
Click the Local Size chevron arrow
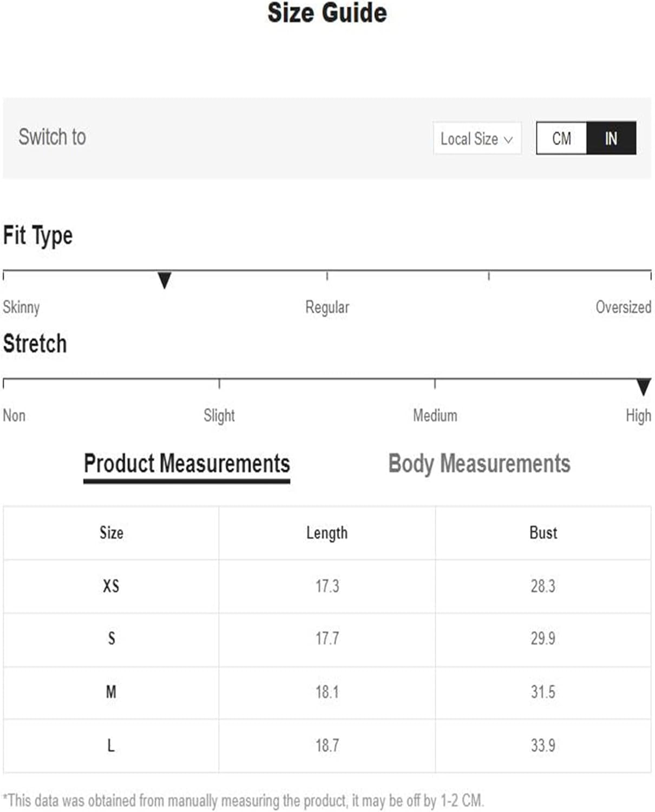coord(508,140)
